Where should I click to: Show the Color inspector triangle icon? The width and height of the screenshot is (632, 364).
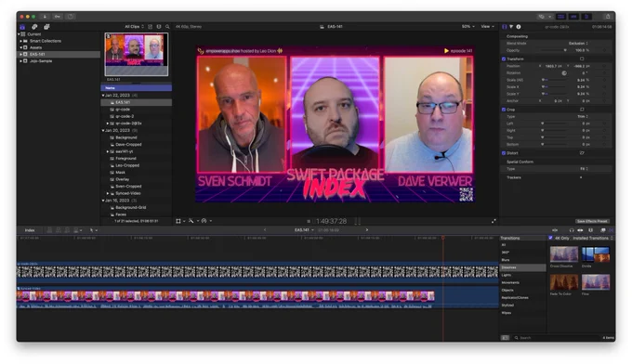(x=511, y=27)
